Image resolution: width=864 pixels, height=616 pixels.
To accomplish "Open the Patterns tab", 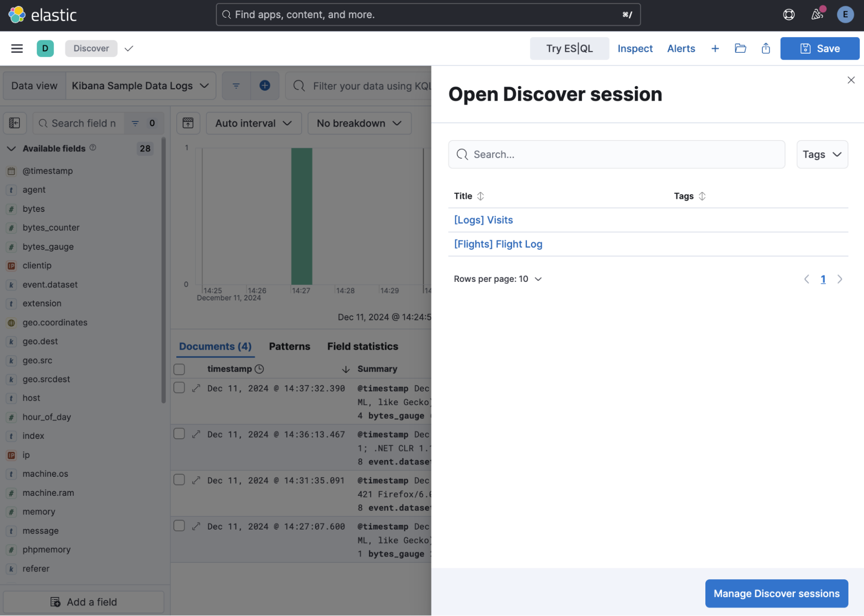I will 289,346.
